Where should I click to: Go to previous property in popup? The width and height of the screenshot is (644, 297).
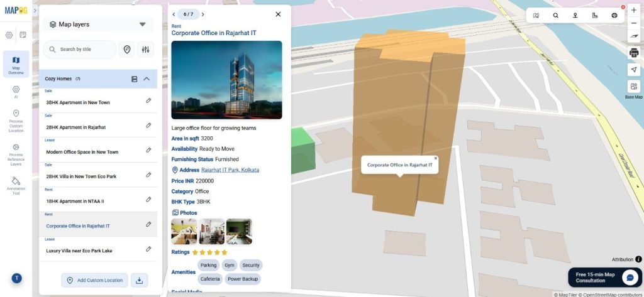tap(174, 14)
